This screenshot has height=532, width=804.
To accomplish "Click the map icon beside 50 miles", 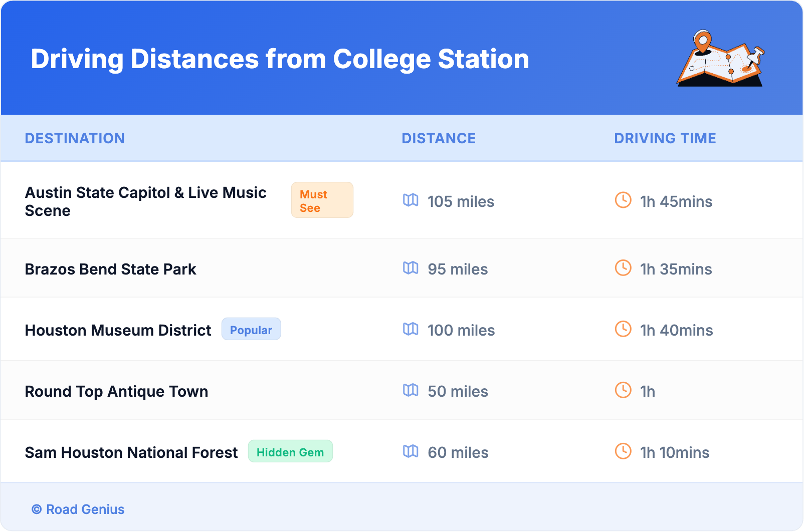I will pos(411,390).
